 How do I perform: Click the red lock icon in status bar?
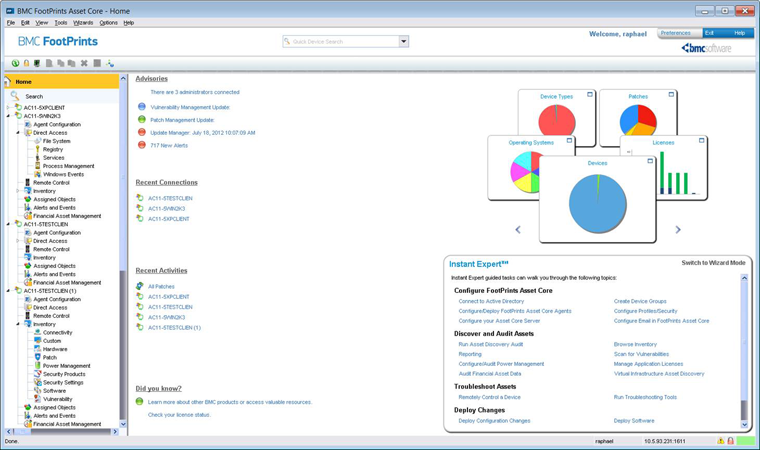[x=730, y=441]
